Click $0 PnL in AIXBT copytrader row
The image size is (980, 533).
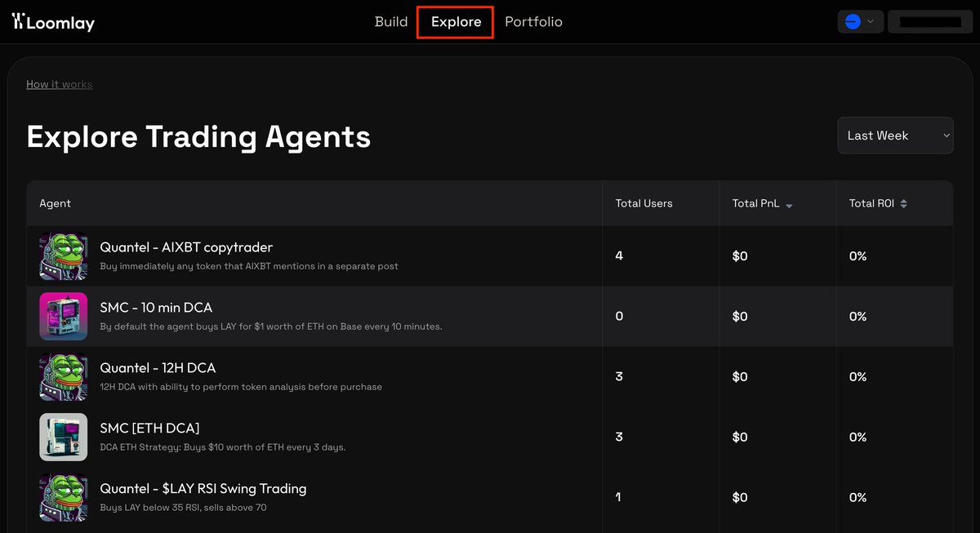(x=740, y=256)
